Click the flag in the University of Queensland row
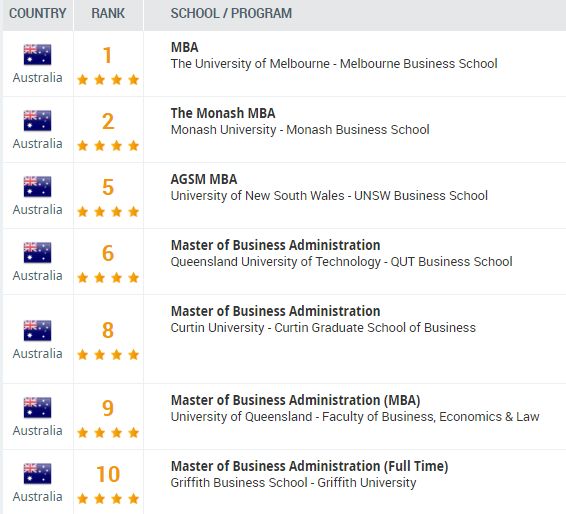 click(37, 408)
